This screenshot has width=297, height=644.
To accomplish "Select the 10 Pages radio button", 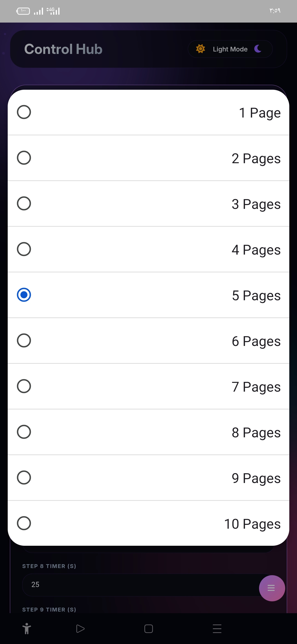I will point(24,523).
